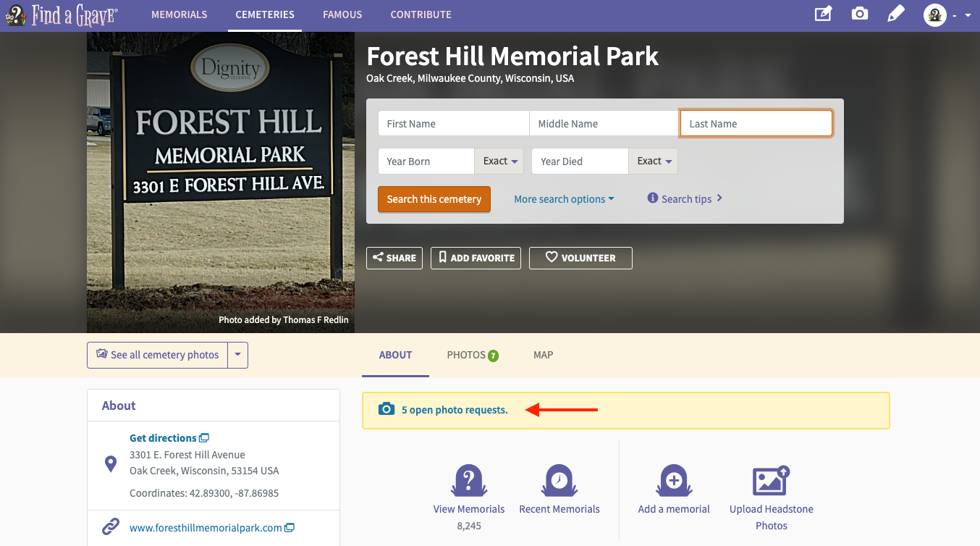Click the Search this cemetery button
Image resolution: width=980 pixels, height=546 pixels.
[434, 199]
